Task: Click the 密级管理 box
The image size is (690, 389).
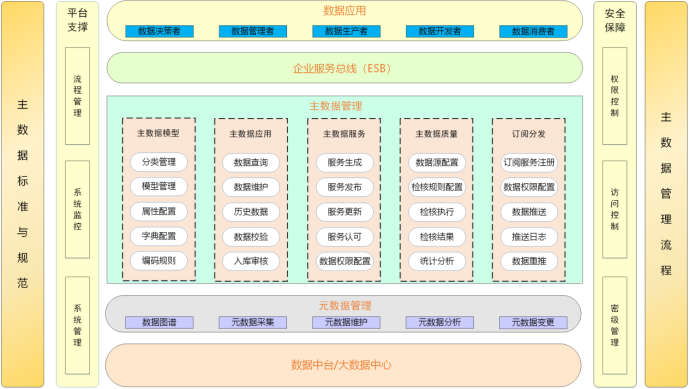Action: click(615, 325)
